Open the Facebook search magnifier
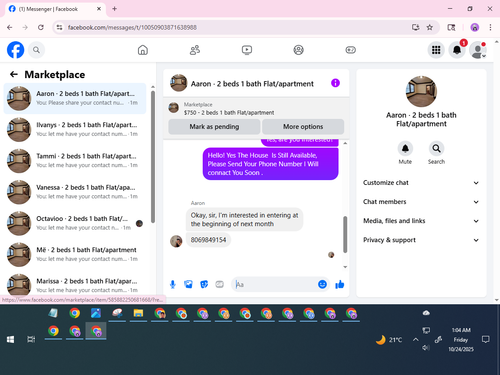 (36, 50)
